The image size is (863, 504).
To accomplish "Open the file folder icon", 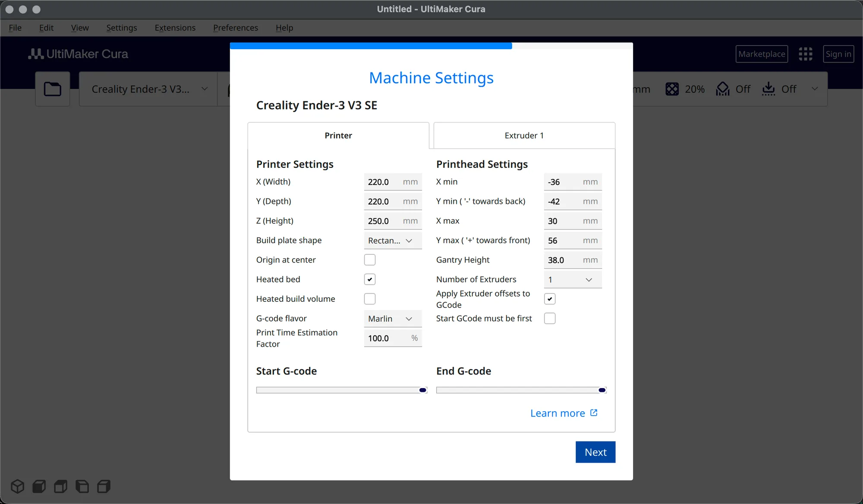I will (x=53, y=89).
